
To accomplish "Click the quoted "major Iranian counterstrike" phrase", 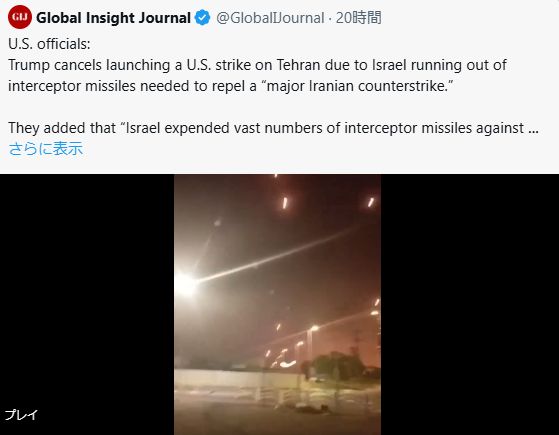I will click(360, 86).
